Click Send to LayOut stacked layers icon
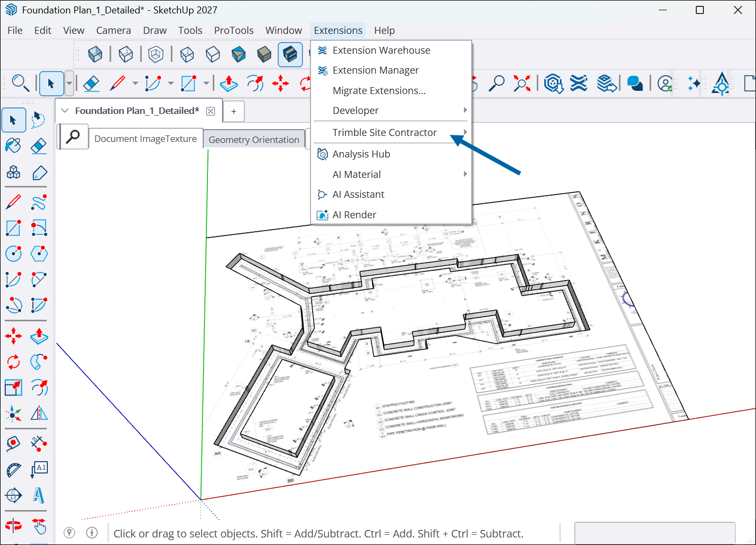756x545 pixels. point(607,83)
